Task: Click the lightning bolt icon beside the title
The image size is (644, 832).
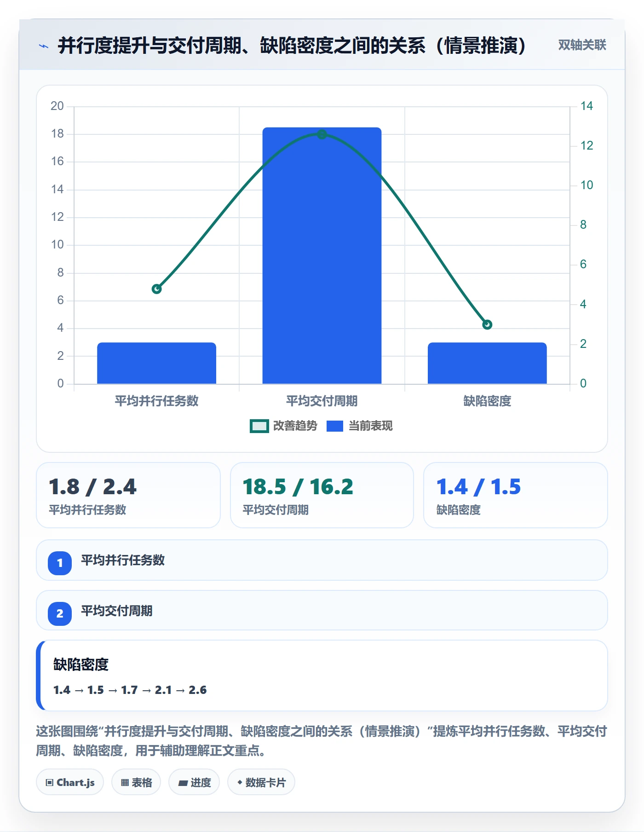Action: 44,46
